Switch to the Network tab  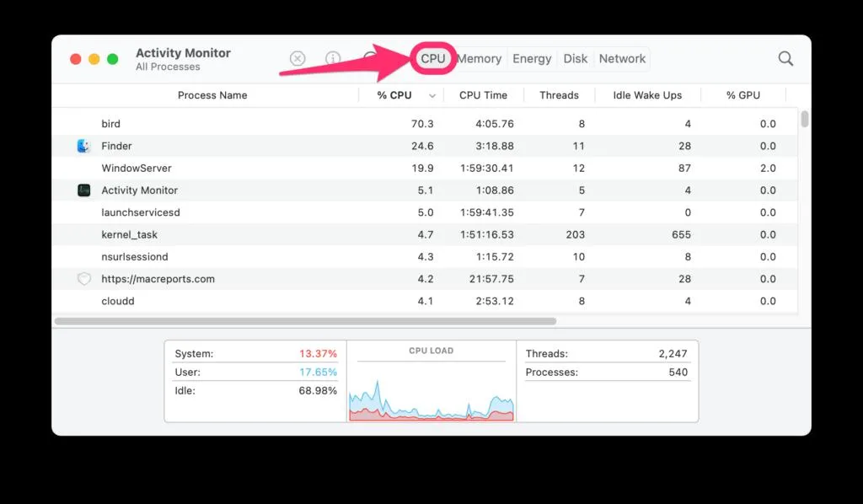(622, 58)
